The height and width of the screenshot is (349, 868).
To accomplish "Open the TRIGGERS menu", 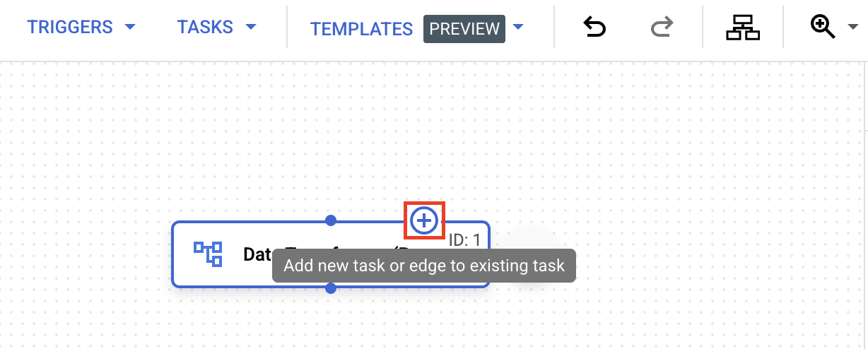I will point(70,28).
